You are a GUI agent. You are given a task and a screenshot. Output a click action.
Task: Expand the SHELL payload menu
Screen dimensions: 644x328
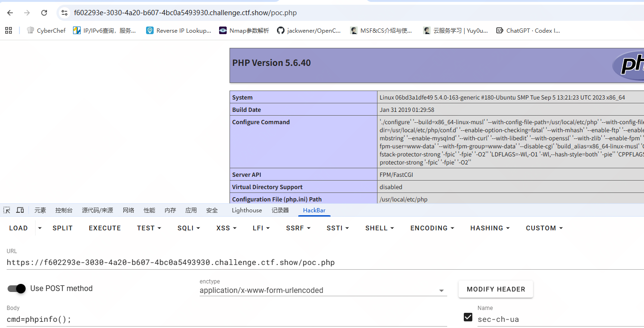(379, 228)
